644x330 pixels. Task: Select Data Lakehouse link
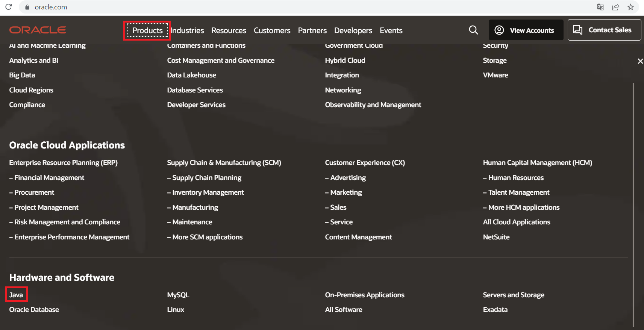(x=192, y=75)
